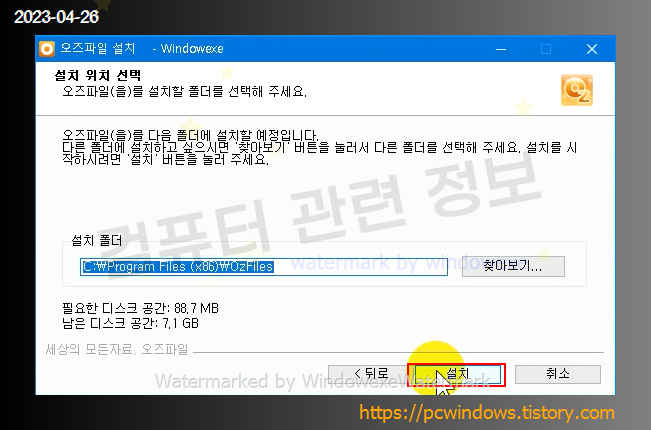Open folder browser with 찾아보기... button
The width and height of the screenshot is (651, 430).
(x=513, y=266)
